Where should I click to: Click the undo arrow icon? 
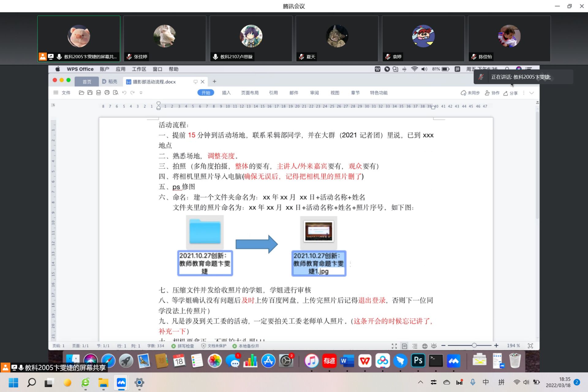coord(124,92)
